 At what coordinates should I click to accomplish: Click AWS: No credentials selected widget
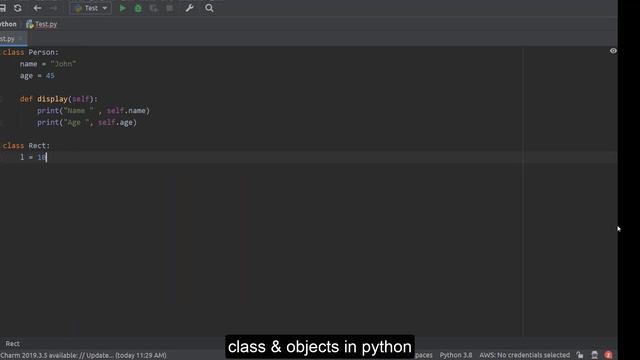click(524, 356)
